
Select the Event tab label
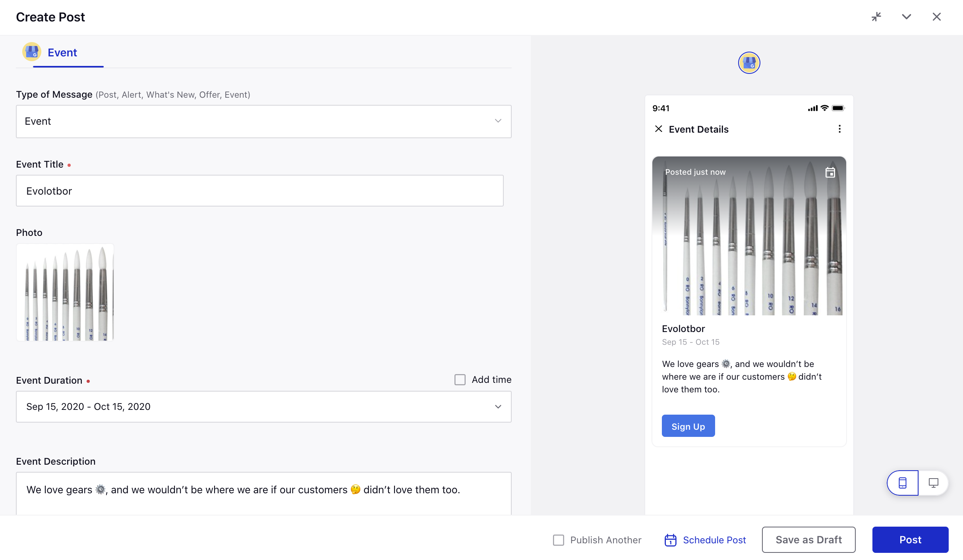click(x=63, y=53)
